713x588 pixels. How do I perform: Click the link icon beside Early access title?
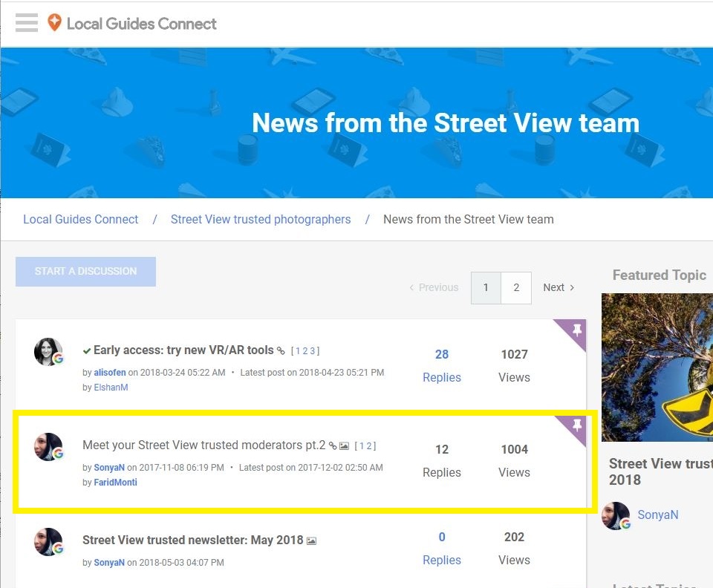tap(281, 351)
